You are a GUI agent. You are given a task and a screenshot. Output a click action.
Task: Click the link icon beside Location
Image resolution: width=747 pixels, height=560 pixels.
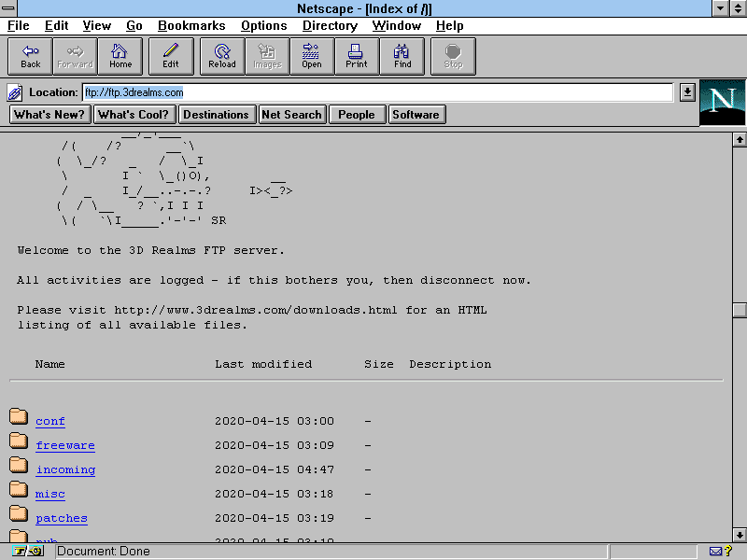15,92
